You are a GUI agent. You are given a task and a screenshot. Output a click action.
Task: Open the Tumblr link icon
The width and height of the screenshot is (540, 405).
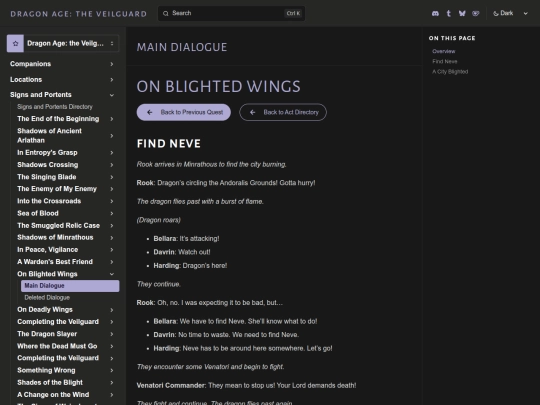click(448, 13)
